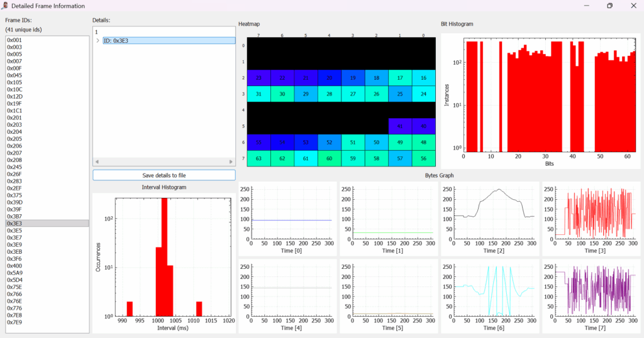The height and width of the screenshot is (338, 644).
Task: Expand the ID: 0x3E3 tree node
Action: [97, 41]
